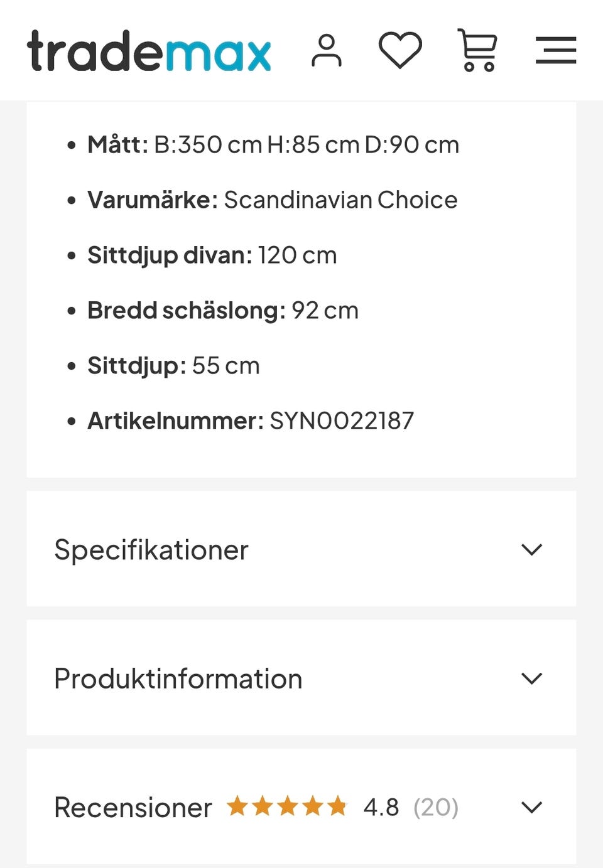This screenshot has height=868, width=603.
Task: Click the chevron beside Produktinformation
Action: (x=531, y=678)
